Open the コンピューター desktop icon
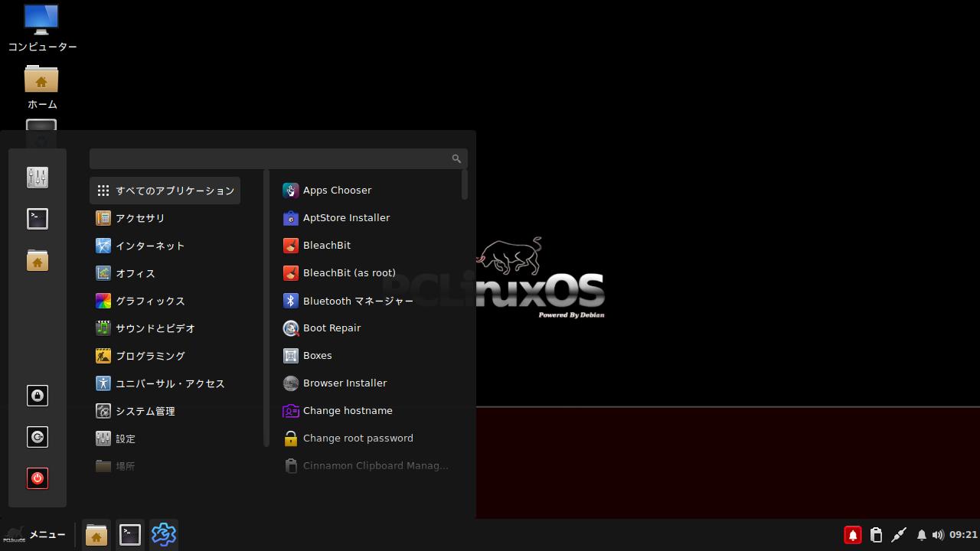The height and width of the screenshot is (551, 980). point(41,28)
